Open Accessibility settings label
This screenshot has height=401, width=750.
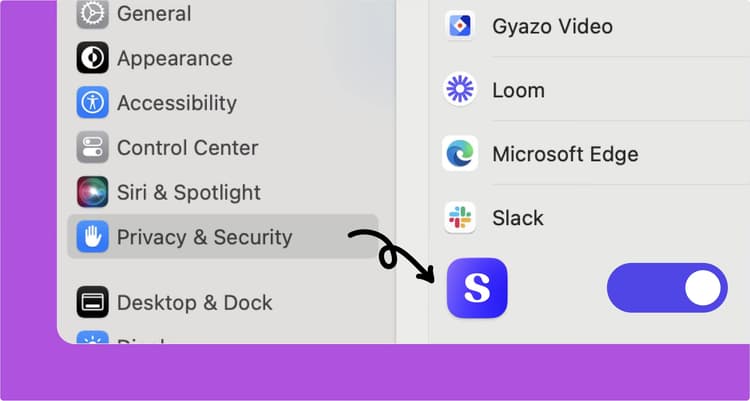pyautogui.click(x=177, y=103)
